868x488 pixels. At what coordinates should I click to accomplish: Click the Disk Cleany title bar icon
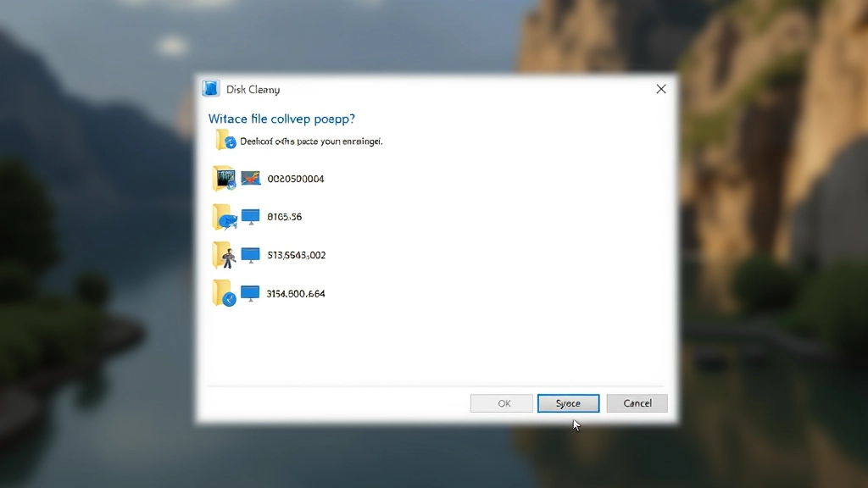point(211,88)
